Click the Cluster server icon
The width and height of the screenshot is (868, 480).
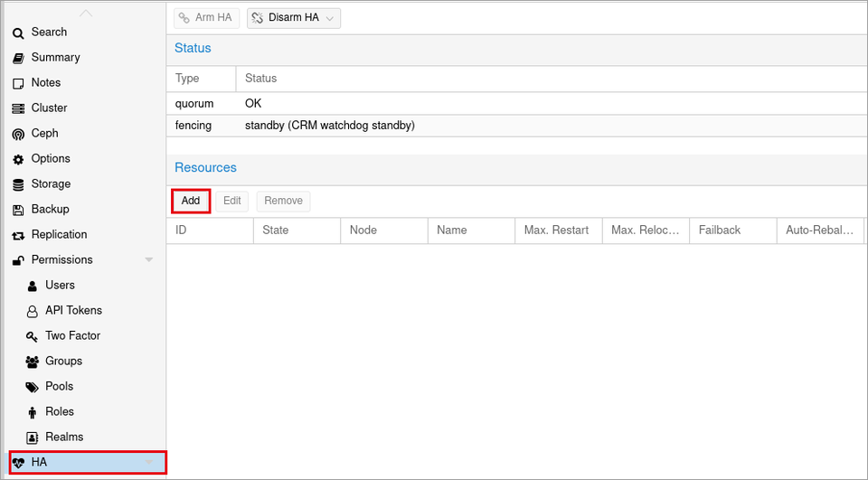[x=18, y=108]
